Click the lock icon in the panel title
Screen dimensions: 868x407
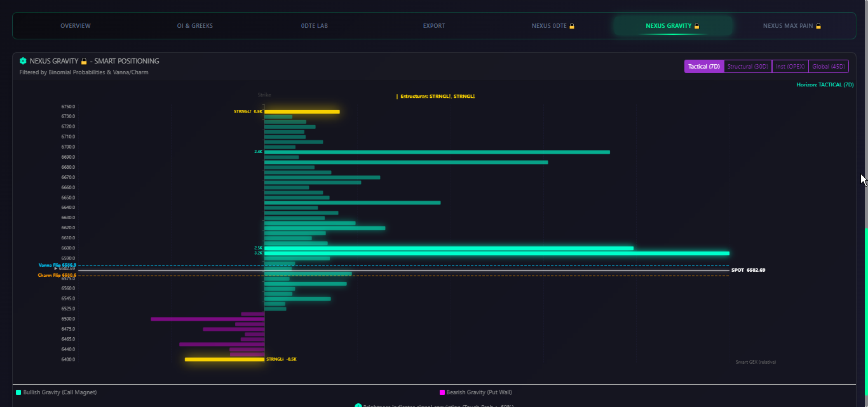coord(83,61)
